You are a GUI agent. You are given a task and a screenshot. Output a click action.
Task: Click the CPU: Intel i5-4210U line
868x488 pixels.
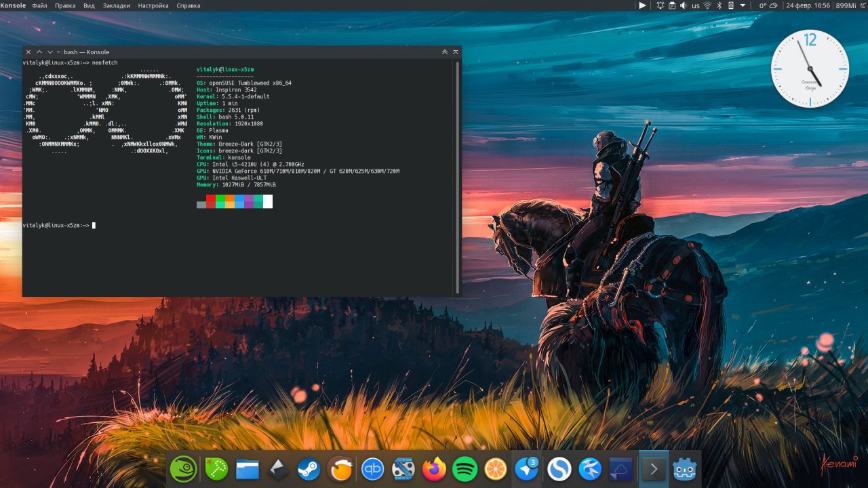tap(250, 165)
